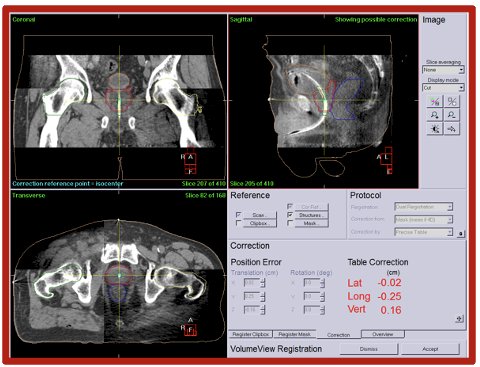The height and width of the screenshot is (367, 480).
Task: Click the Translation X stepper arrows
Action: pos(263,283)
